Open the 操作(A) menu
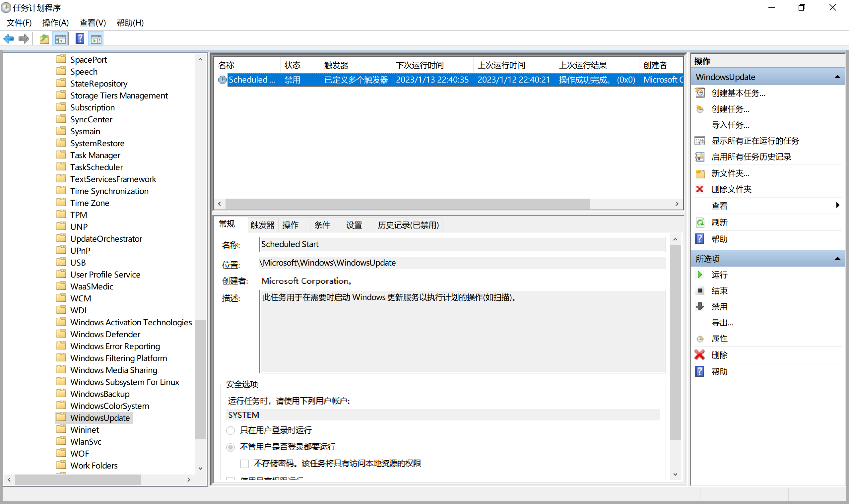This screenshot has width=849, height=504. [x=56, y=23]
